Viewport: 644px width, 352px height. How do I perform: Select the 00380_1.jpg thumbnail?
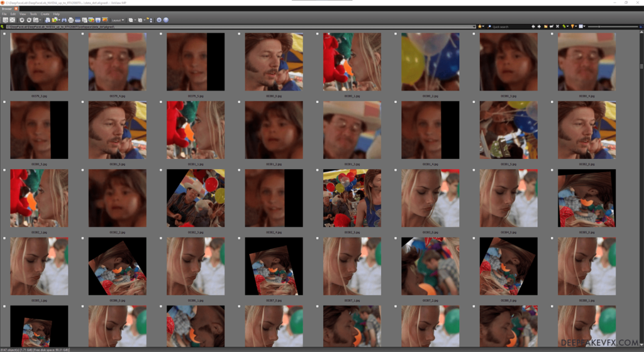click(352, 62)
